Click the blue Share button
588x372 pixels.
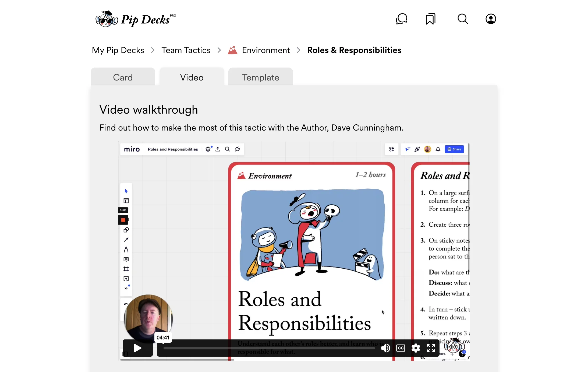[454, 149]
